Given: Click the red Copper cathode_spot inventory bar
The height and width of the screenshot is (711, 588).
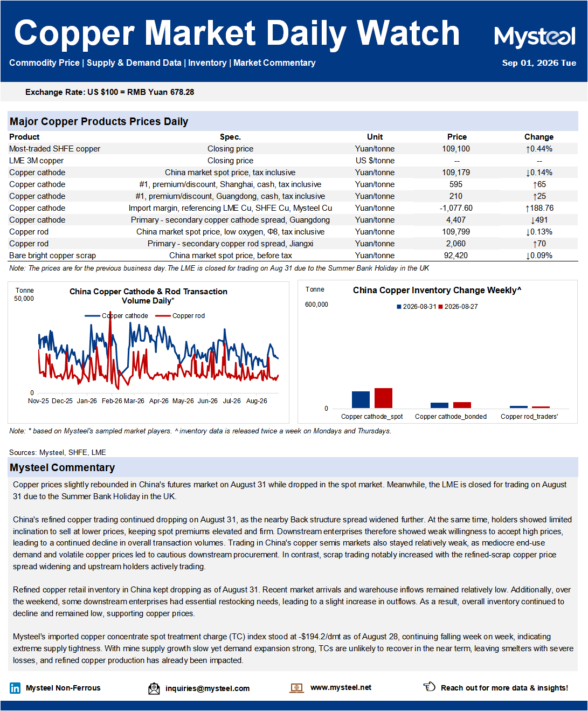Looking at the screenshot, I should pyautogui.click(x=383, y=398).
